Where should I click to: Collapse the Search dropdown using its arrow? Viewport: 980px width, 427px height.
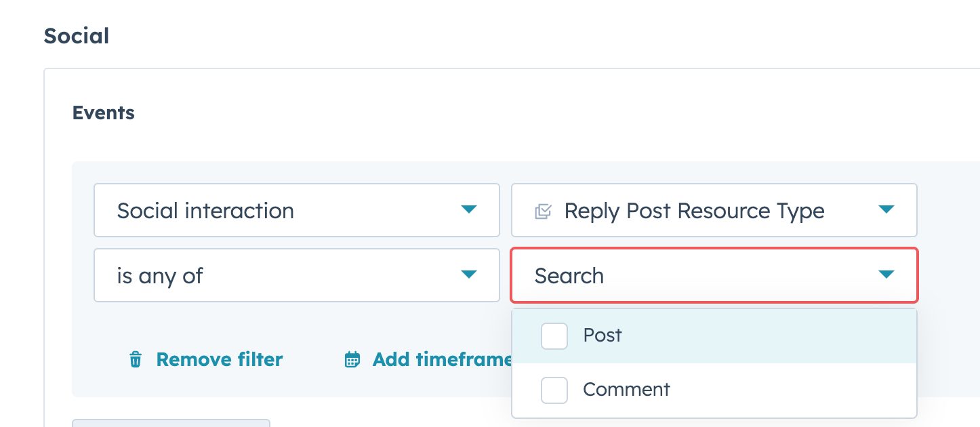click(886, 274)
